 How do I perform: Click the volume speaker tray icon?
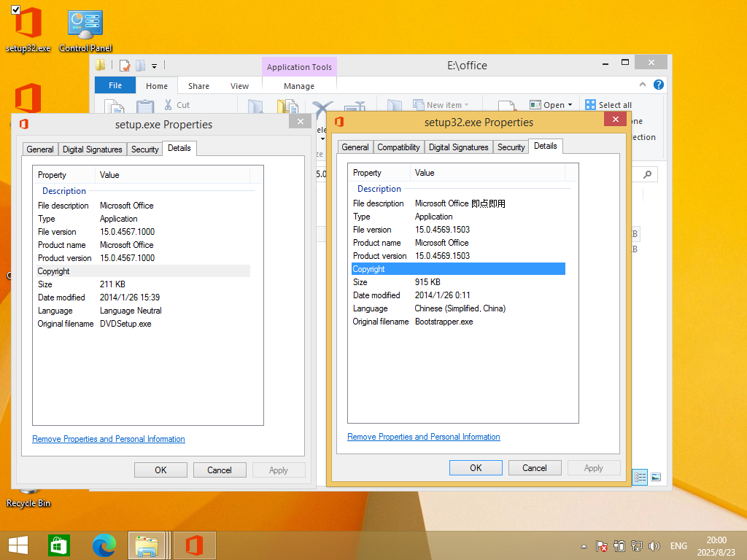(x=654, y=546)
